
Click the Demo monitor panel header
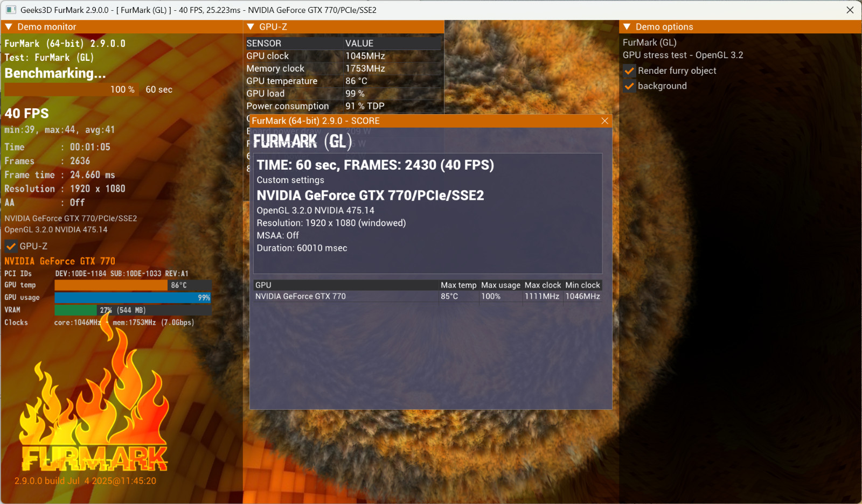coord(122,26)
